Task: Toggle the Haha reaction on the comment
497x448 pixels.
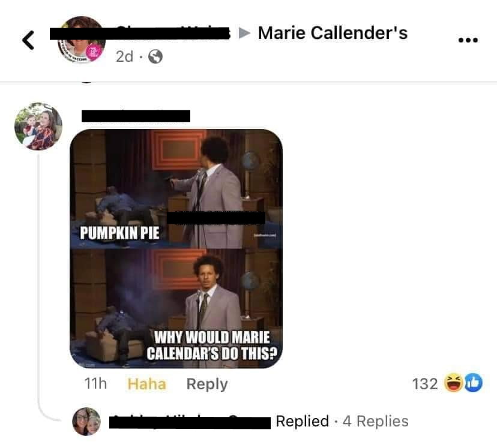Action: click(x=146, y=384)
